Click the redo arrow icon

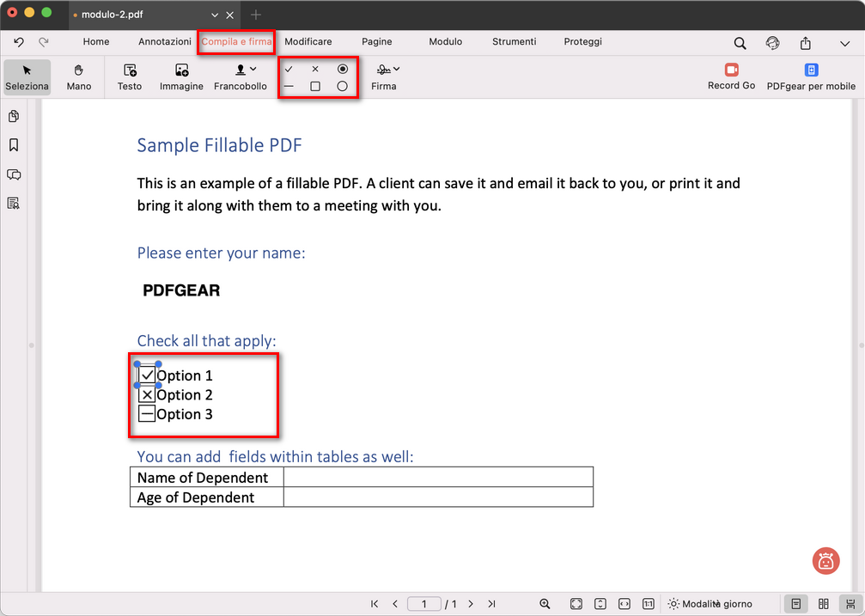click(x=44, y=42)
